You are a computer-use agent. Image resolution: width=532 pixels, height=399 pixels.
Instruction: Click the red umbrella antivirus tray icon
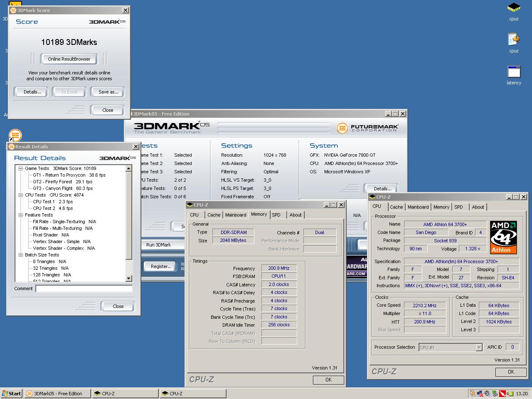pyautogui.click(x=502, y=394)
